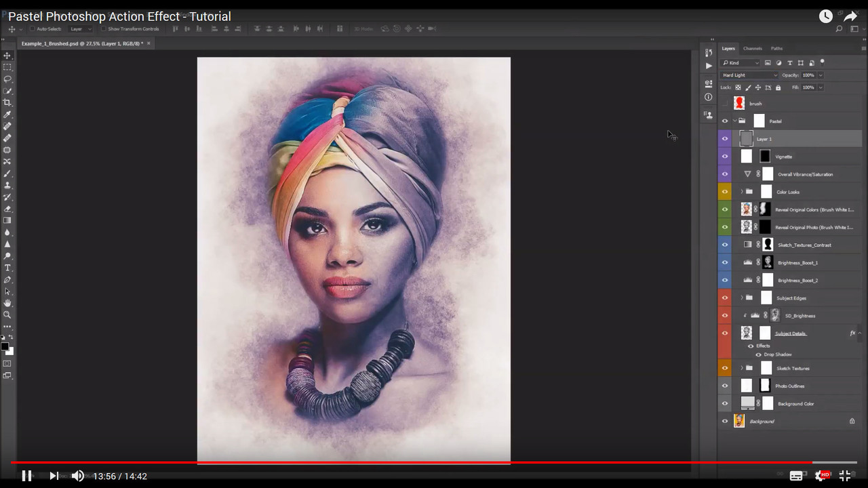Enable Show Transform Controls checkbox

point(104,29)
